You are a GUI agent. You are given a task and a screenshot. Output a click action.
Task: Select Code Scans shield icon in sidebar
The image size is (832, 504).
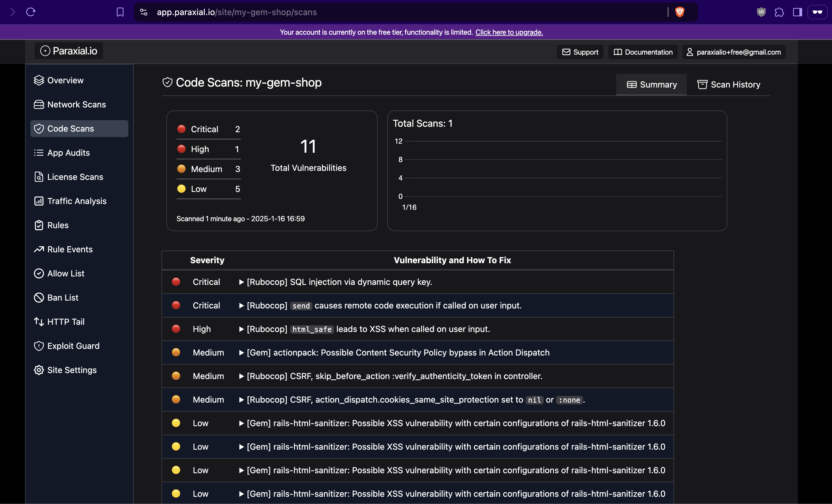point(39,129)
